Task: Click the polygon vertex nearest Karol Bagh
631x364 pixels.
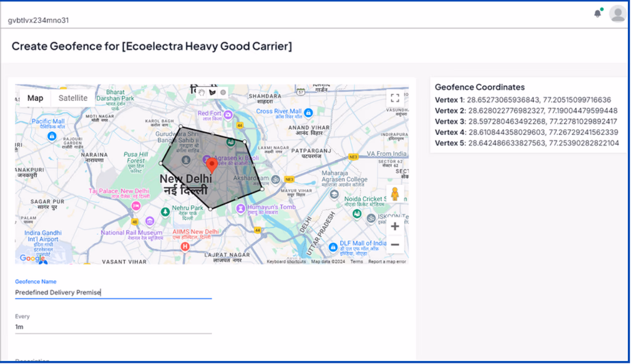Action: click(181, 127)
